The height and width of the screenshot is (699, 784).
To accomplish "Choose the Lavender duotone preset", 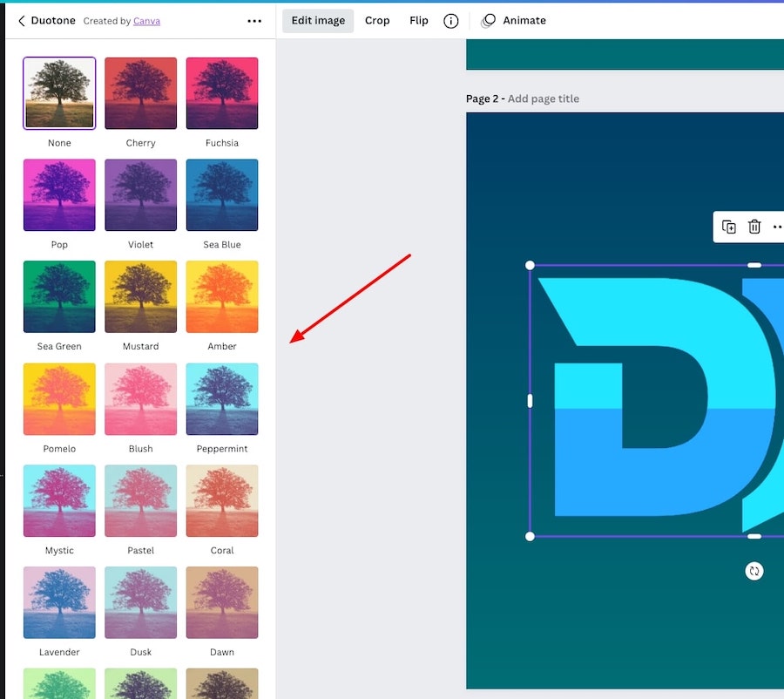I will point(59,603).
